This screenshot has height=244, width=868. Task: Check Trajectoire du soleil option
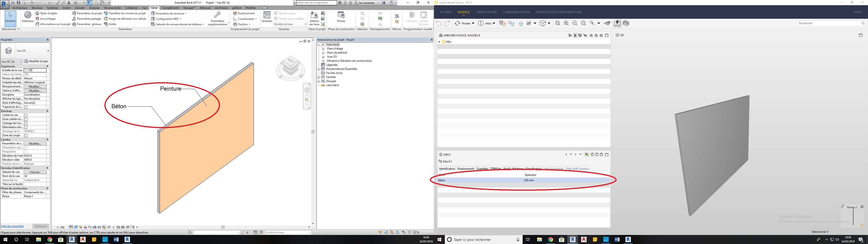26,107
